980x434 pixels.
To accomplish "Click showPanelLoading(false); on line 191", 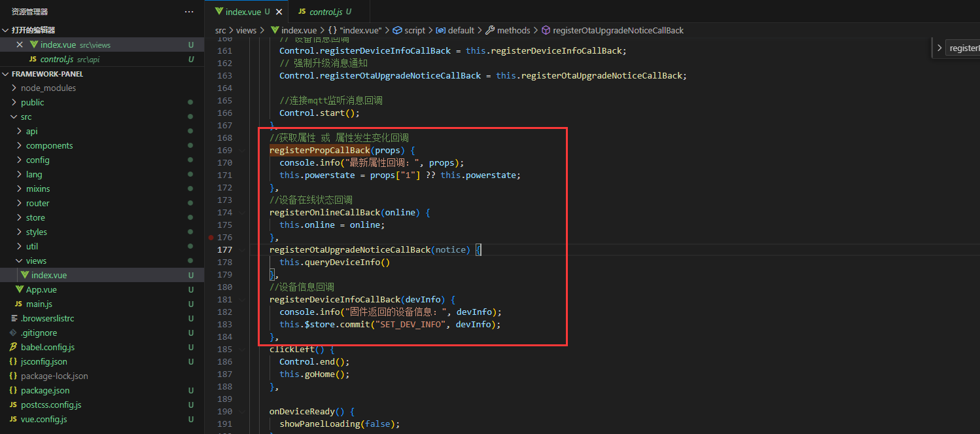I will (340, 424).
